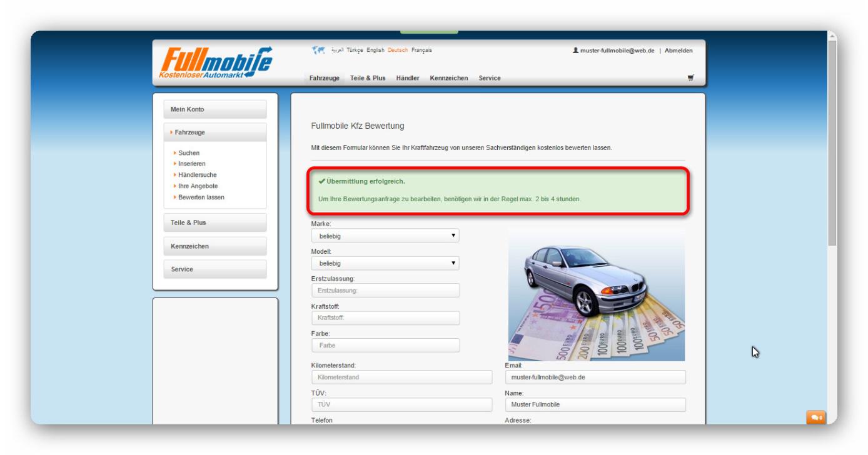Open the orange chat widget icon
The width and height of the screenshot is (868, 455).
pos(817,417)
